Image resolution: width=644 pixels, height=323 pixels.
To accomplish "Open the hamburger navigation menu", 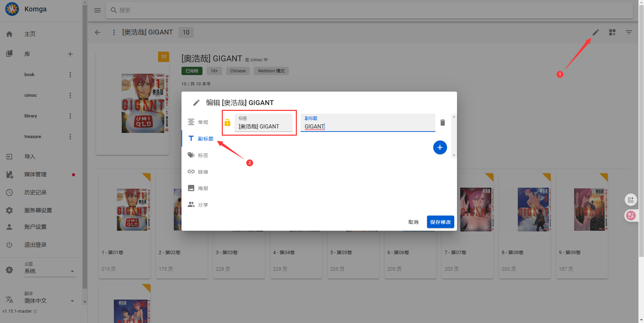I will (97, 10).
